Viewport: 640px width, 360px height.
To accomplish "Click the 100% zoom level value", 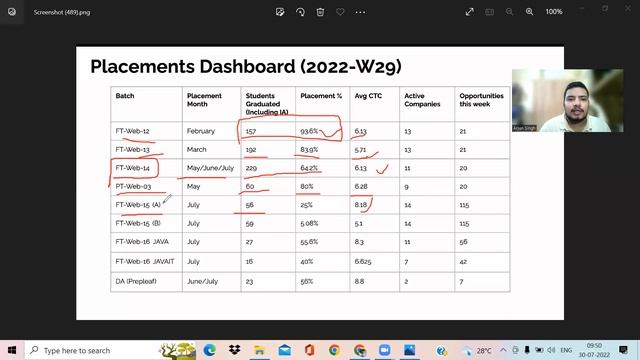I will pyautogui.click(x=554, y=12).
